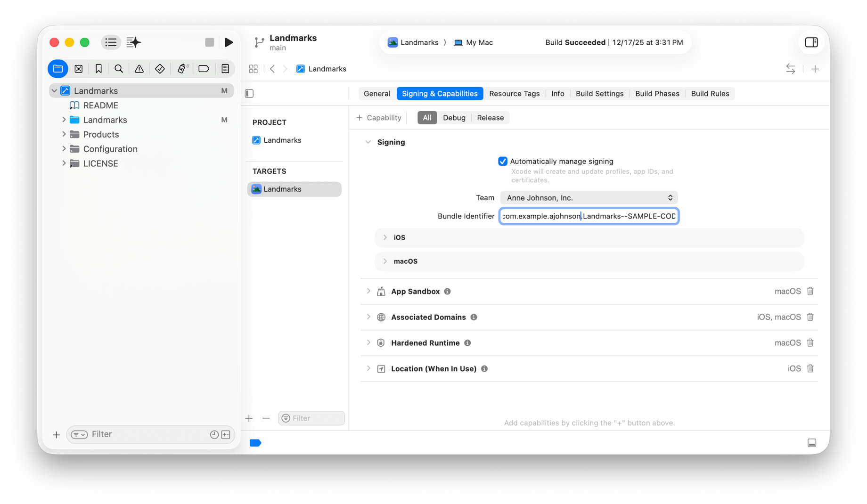Open the Debug navigator spray icon
The image size is (867, 504).
click(182, 69)
